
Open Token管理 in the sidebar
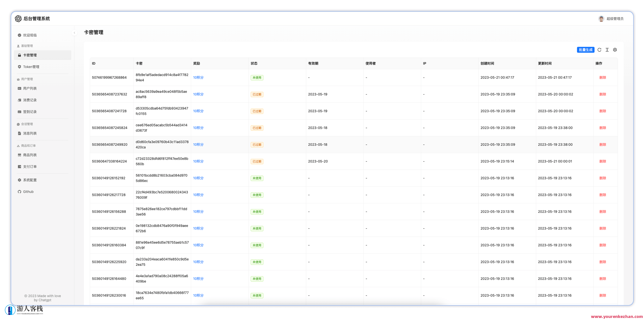pyautogui.click(x=31, y=67)
